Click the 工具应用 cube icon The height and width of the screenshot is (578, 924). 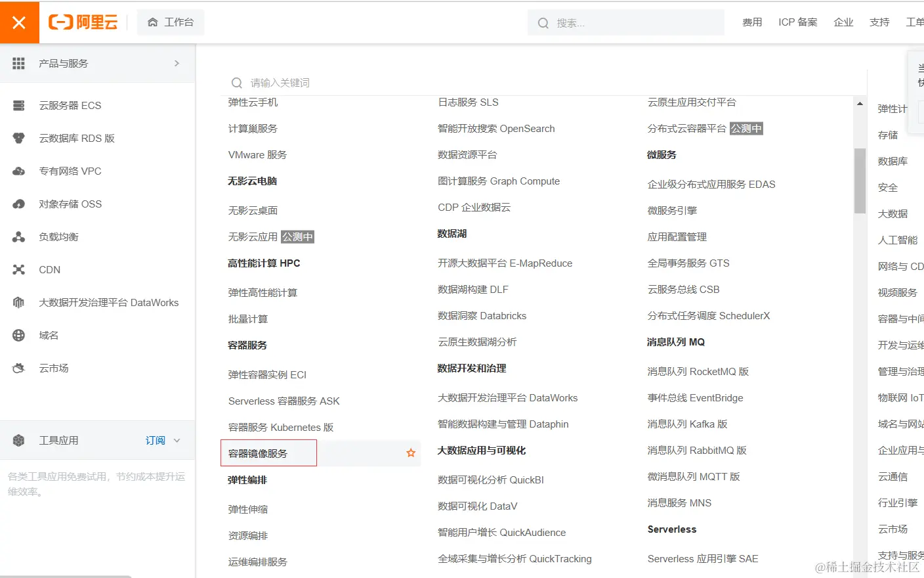point(18,440)
